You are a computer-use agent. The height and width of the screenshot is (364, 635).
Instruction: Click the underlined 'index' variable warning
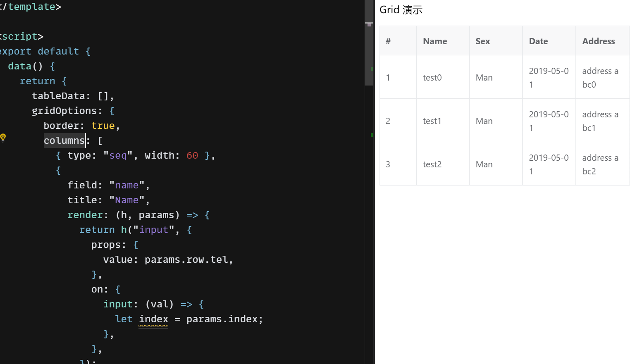click(153, 319)
